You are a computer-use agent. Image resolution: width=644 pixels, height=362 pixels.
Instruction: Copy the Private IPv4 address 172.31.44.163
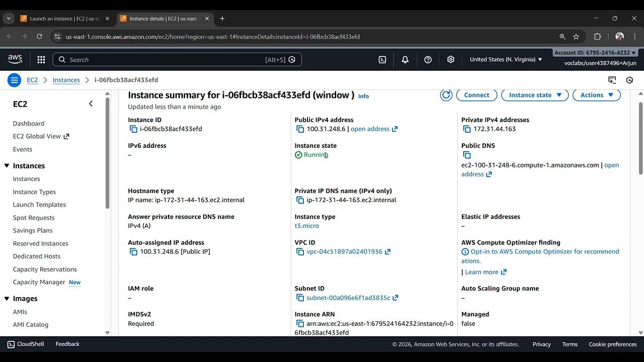[467, 129]
